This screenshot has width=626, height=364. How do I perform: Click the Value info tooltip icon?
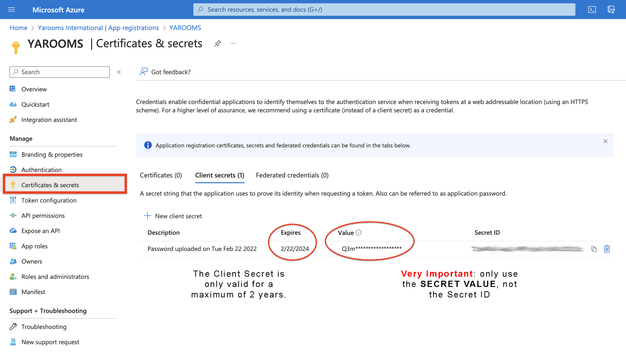point(359,233)
